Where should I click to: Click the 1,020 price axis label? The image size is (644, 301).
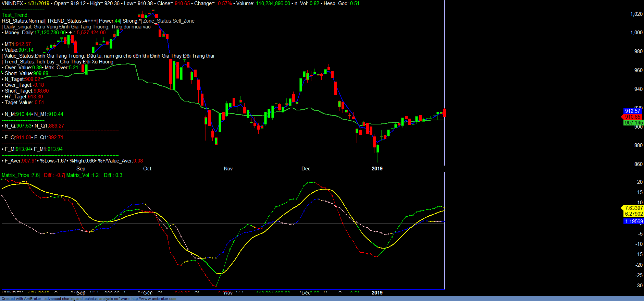(x=636, y=14)
